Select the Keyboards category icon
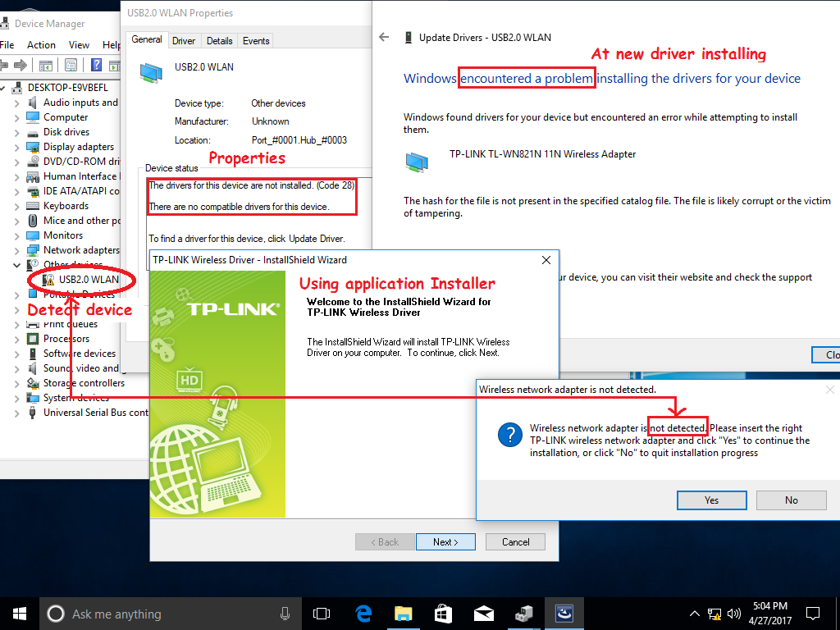 click(33, 206)
